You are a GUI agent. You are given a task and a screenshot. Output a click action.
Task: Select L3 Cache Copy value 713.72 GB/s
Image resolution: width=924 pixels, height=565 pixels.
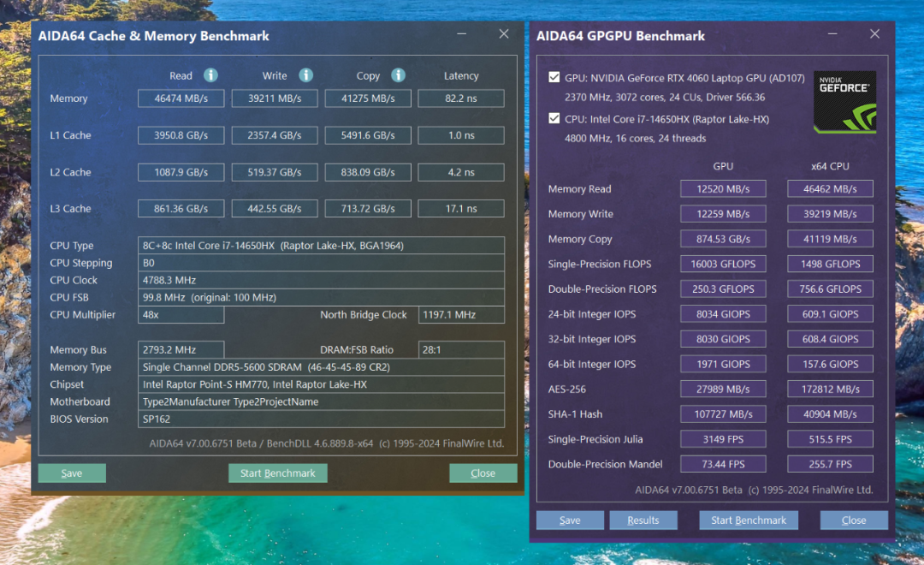[x=368, y=208]
